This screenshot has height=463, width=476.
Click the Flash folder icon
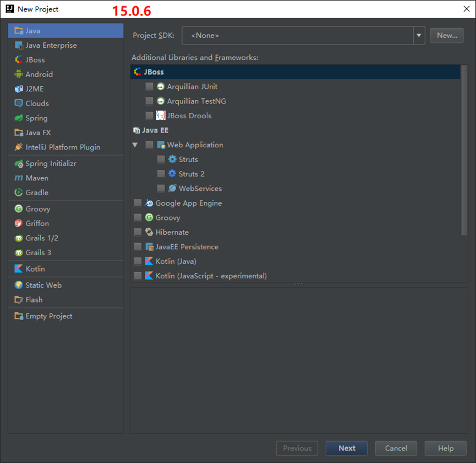[19, 300]
